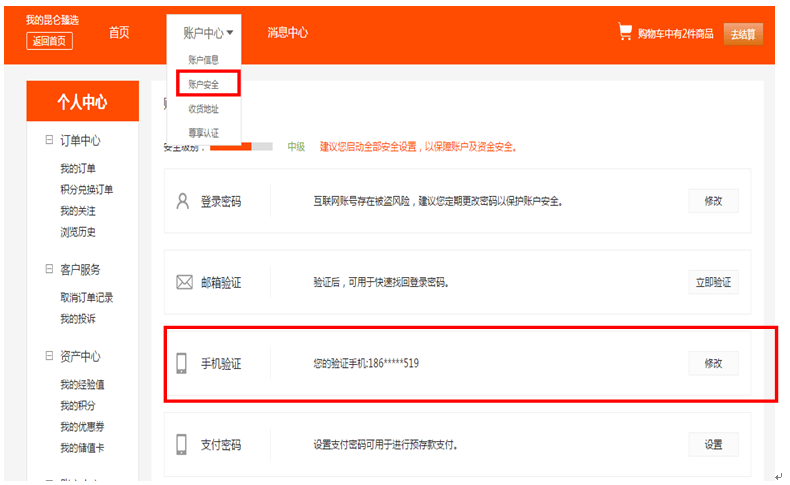Collapse the 订单中心 section
790x485 pixels.
click(49, 141)
